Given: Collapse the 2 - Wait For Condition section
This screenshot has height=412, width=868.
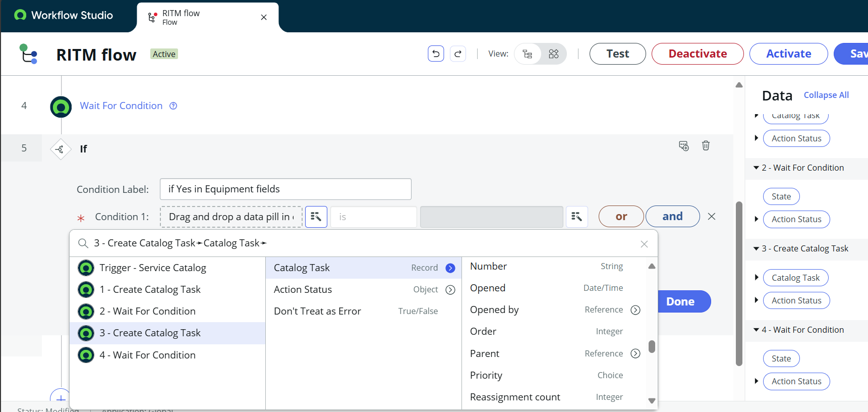Looking at the screenshot, I should (756, 168).
